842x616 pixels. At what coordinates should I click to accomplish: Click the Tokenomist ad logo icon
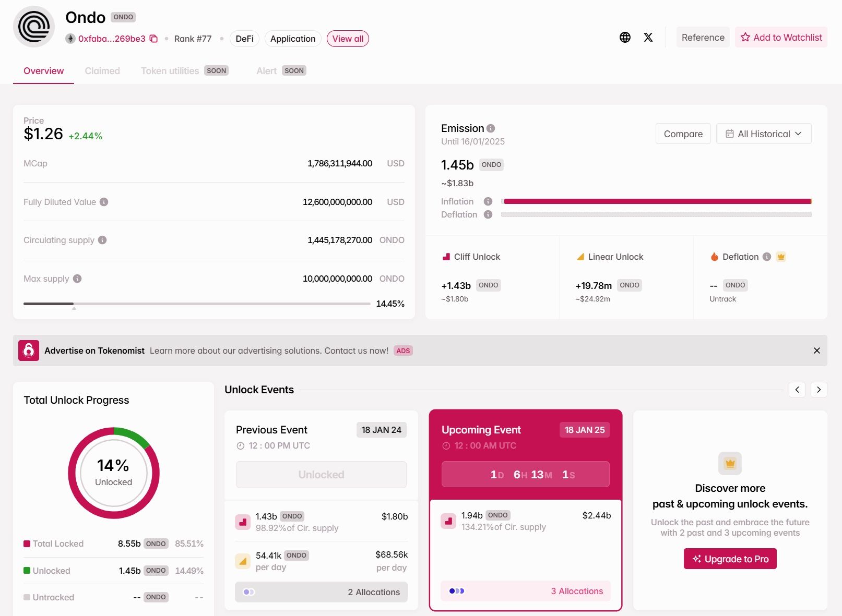pos(29,351)
